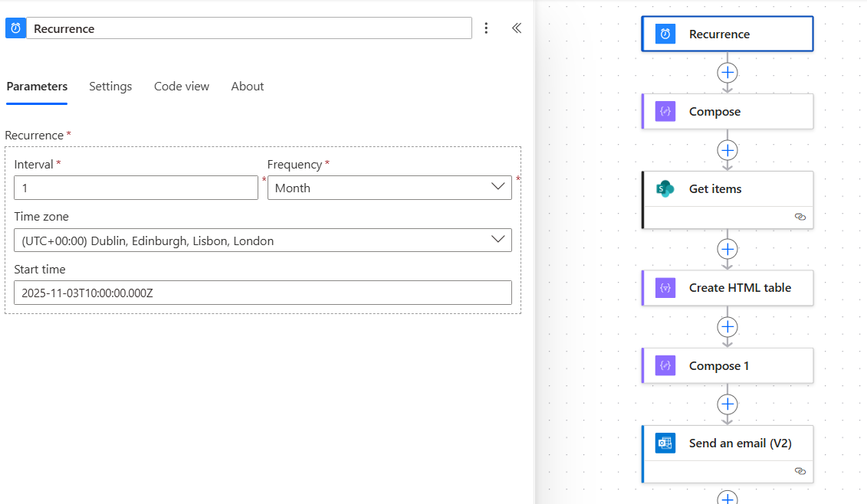
Task: Click the Get items SharePoint icon
Action: pyautogui.click(x=665, y=188)
